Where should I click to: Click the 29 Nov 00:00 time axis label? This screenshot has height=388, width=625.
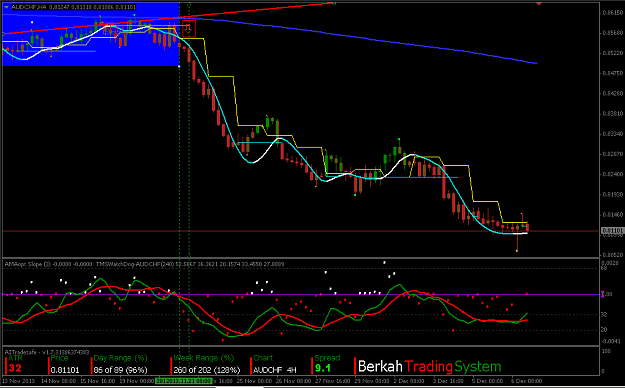[x=373, y=381]
